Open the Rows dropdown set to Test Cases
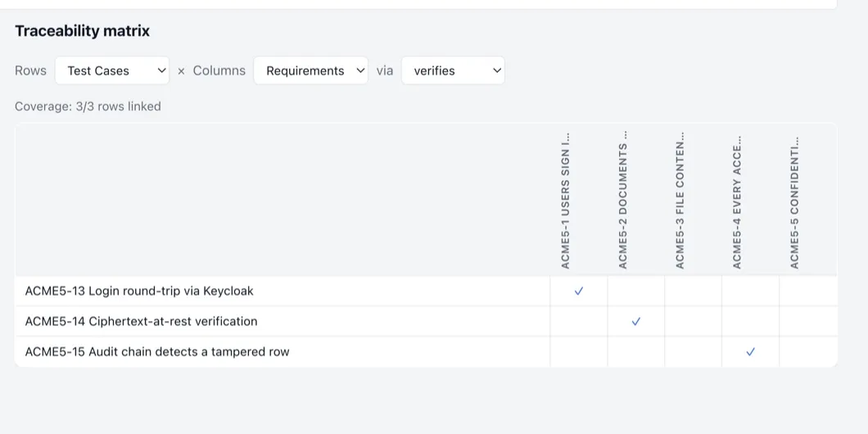Screen dimensions: 868x434 coord(112,70)
